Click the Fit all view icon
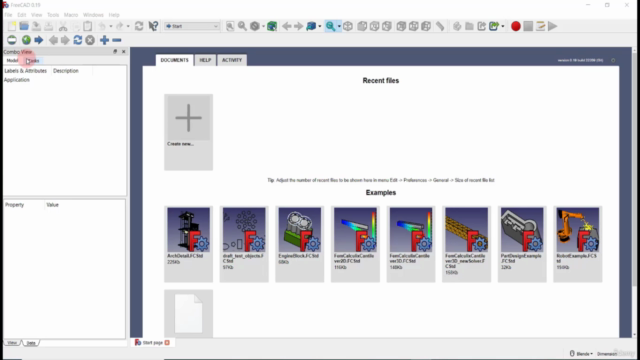The width and height of the screenshot is (640, 360). coord(230,26)
